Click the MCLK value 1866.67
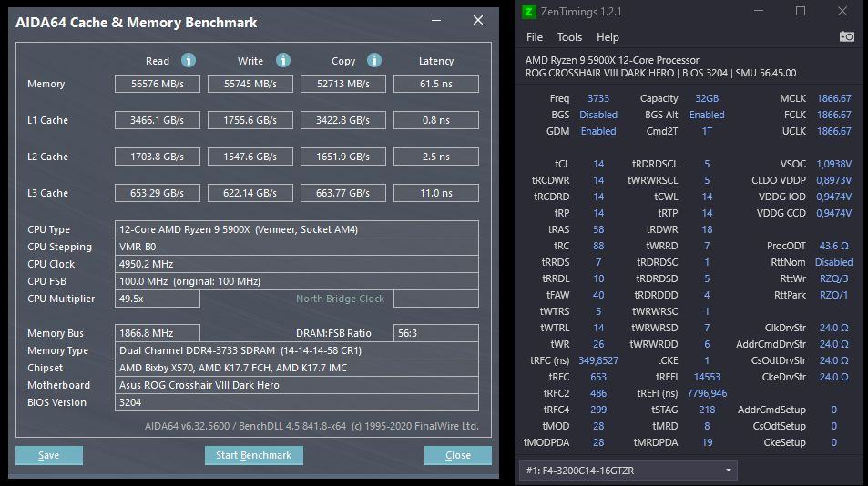This screenshot has width=868, height=486. [833, 98]
